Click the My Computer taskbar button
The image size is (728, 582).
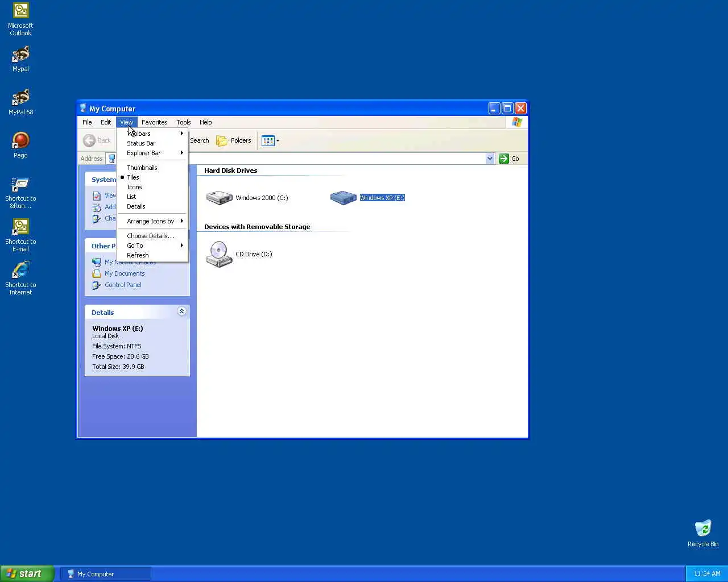pos(106,574)
